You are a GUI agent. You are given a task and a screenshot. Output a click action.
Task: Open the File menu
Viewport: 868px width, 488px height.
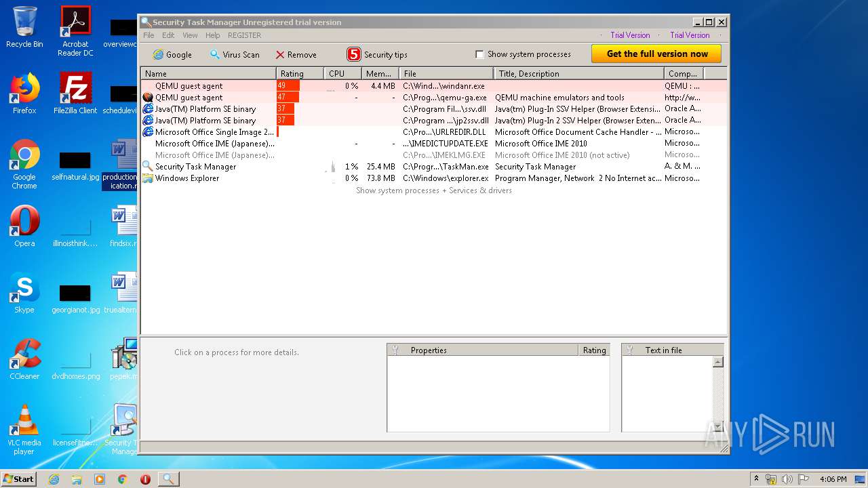click(x=149, y=35)
